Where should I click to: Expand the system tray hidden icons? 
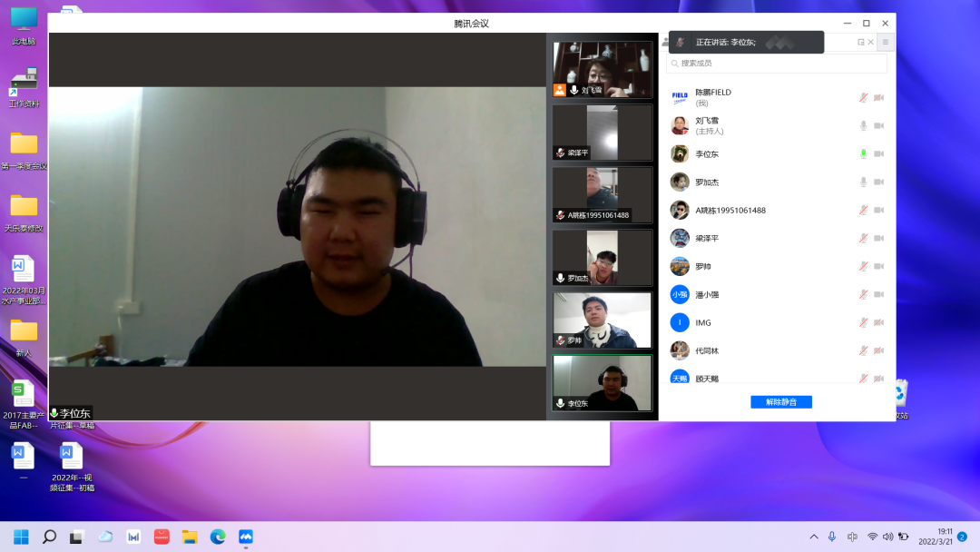click(x=814, y=537)
